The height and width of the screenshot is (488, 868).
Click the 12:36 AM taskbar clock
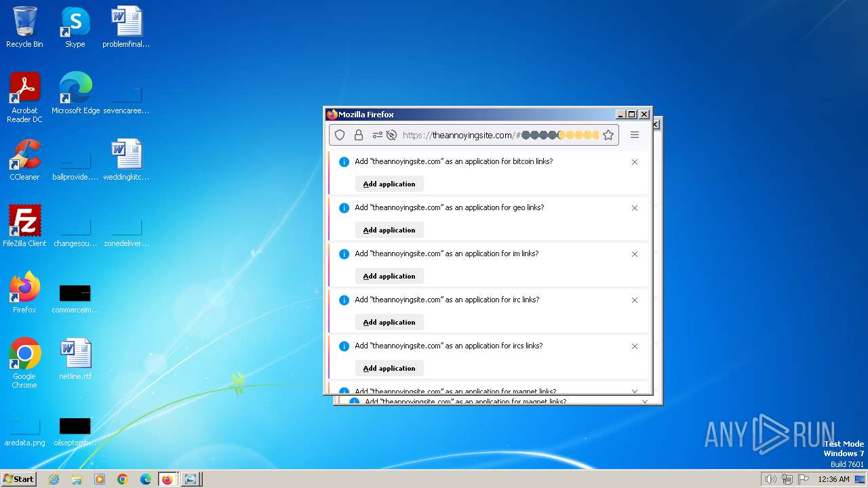tap(833, 479)
